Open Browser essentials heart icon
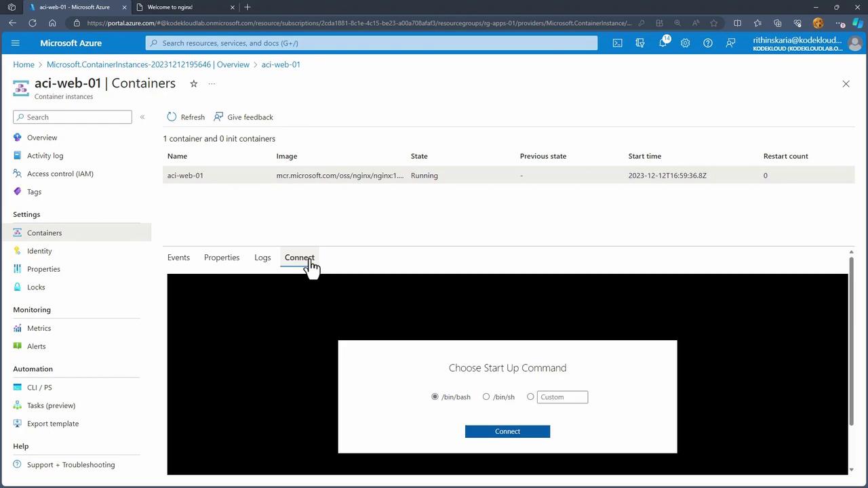Viewport: 868px width, 488px height. 797,23
